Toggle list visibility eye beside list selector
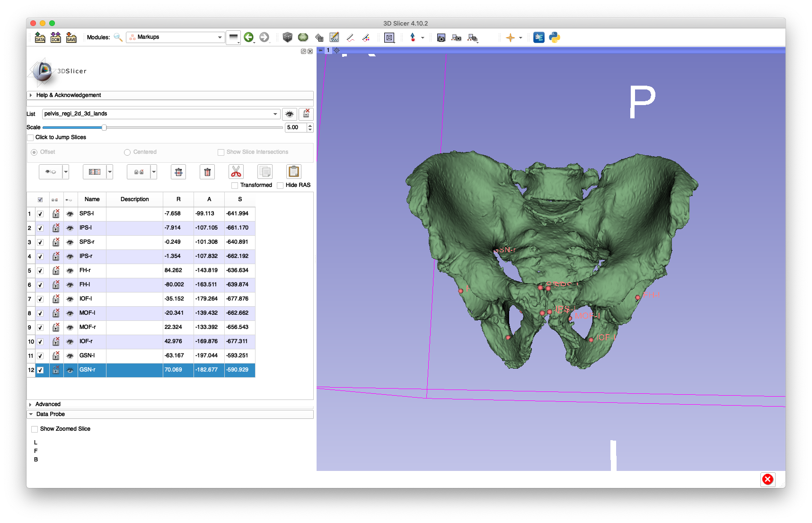 coord(289,114)
